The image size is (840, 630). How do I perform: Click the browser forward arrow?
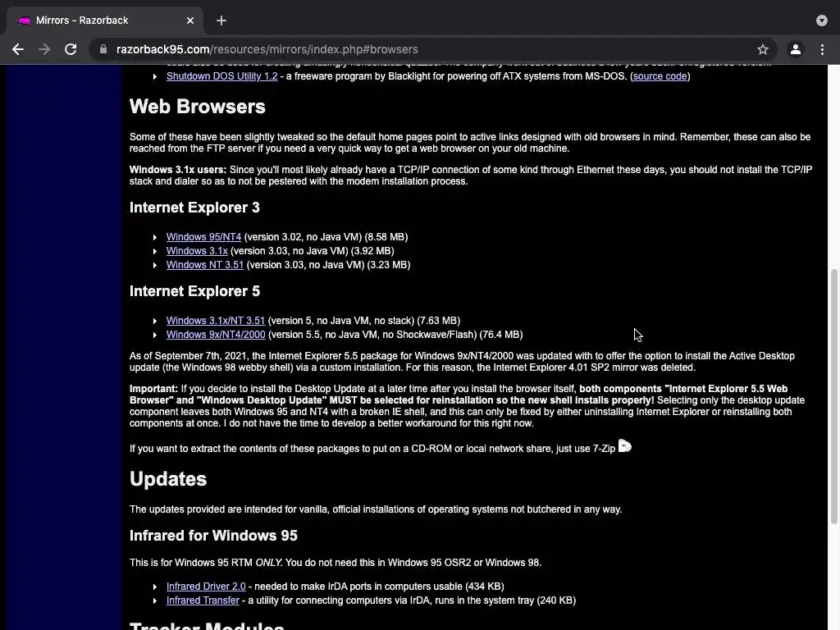(x=44, y=49)
